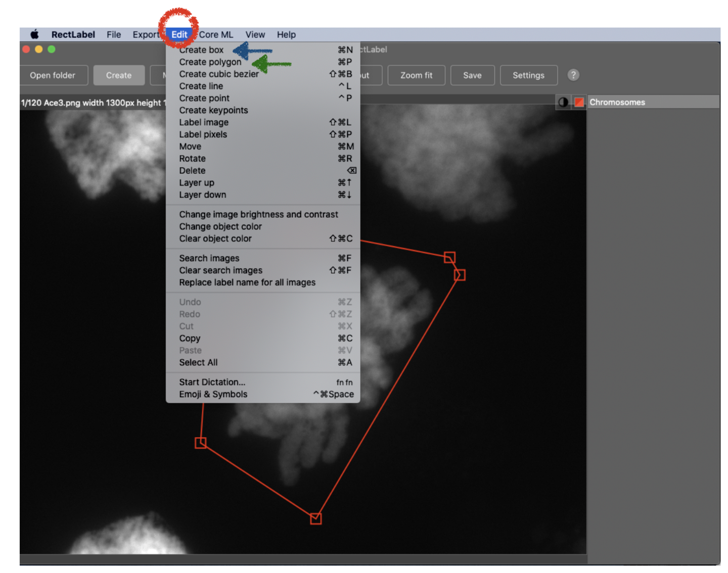Open the File menu

coord(114,34)
